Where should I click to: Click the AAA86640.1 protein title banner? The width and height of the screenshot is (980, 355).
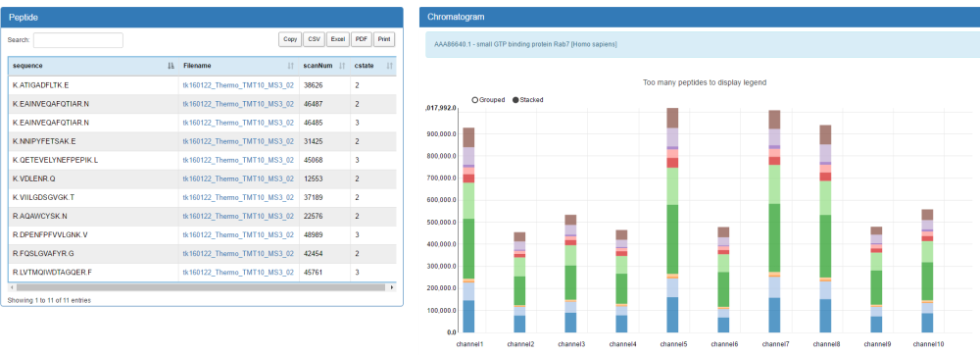click(703, 44)
